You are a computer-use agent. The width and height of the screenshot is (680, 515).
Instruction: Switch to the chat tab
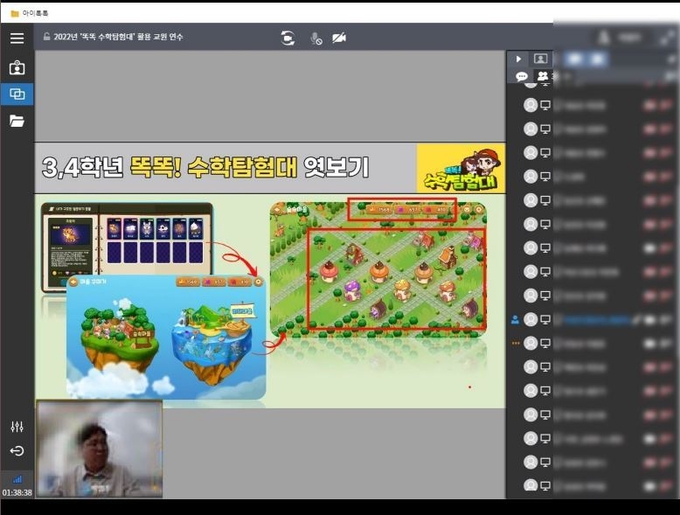(521, 76)
